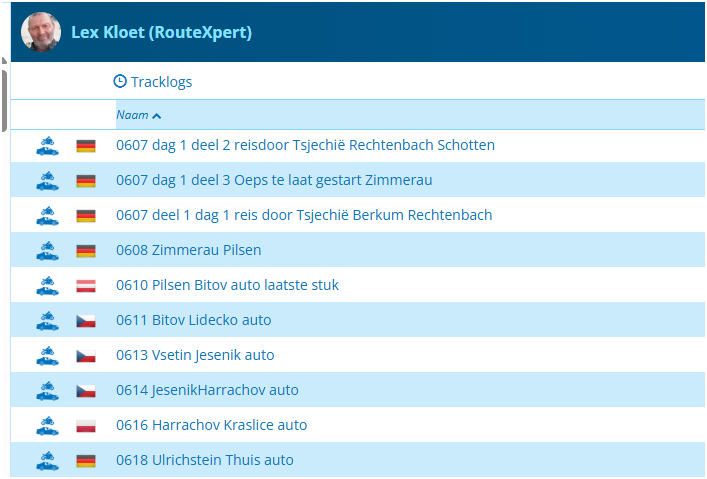This screenshot has height=479, width=707.
Task: Click the Czech flag beside 0613 Vsetin Jesenik
Action: [86, 355]
